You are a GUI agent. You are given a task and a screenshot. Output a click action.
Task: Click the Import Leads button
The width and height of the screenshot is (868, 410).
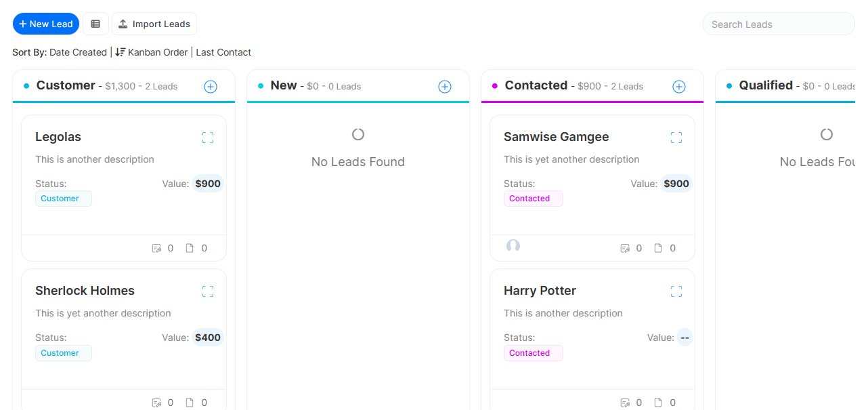(154, 24)
